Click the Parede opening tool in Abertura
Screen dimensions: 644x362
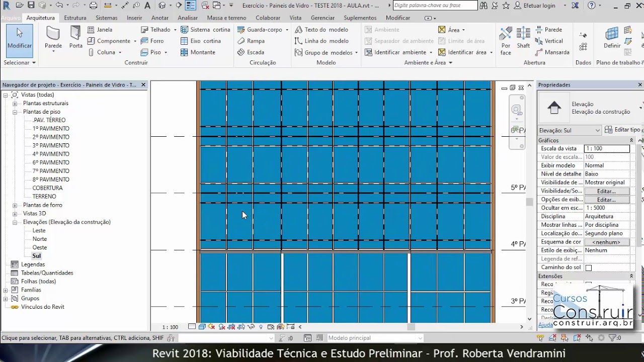pyautogui.click(x=548, y=30)
